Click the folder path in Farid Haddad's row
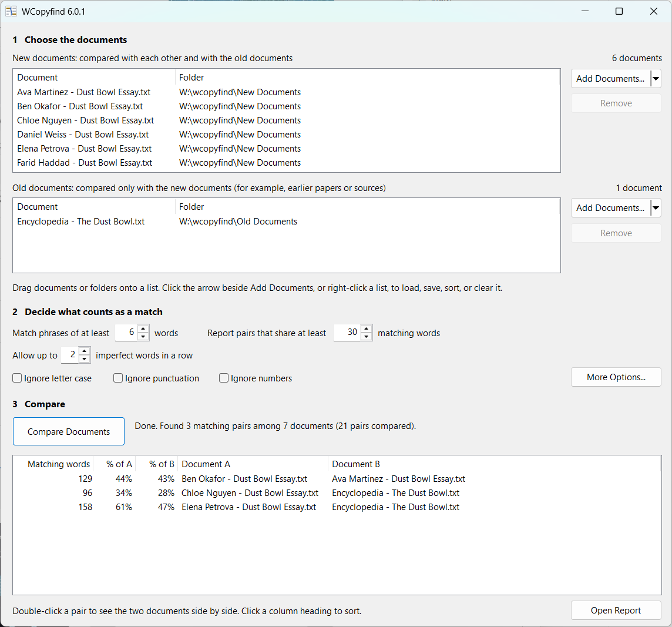 click(x=240, y=163)
